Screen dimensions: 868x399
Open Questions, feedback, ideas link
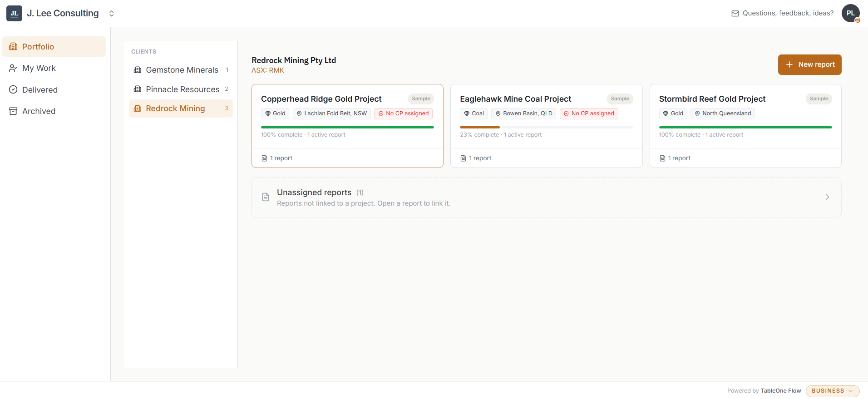[x=788, y=13]
